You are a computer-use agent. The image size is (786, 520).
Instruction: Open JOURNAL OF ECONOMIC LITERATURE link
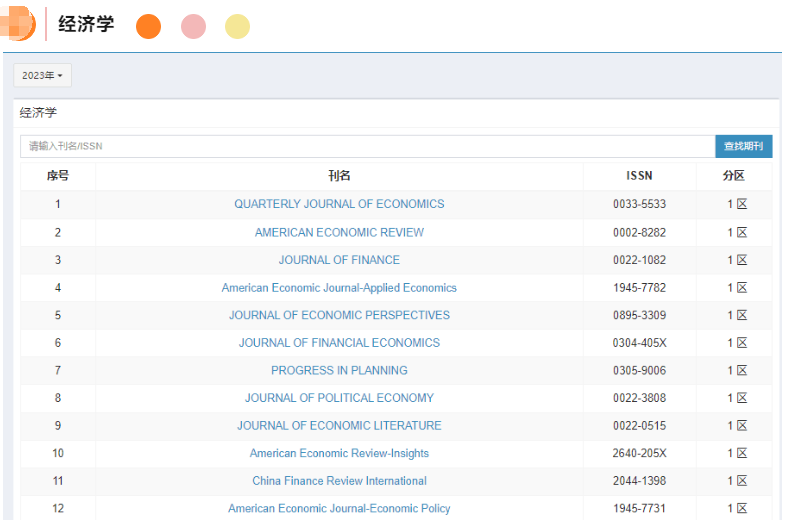339,425
